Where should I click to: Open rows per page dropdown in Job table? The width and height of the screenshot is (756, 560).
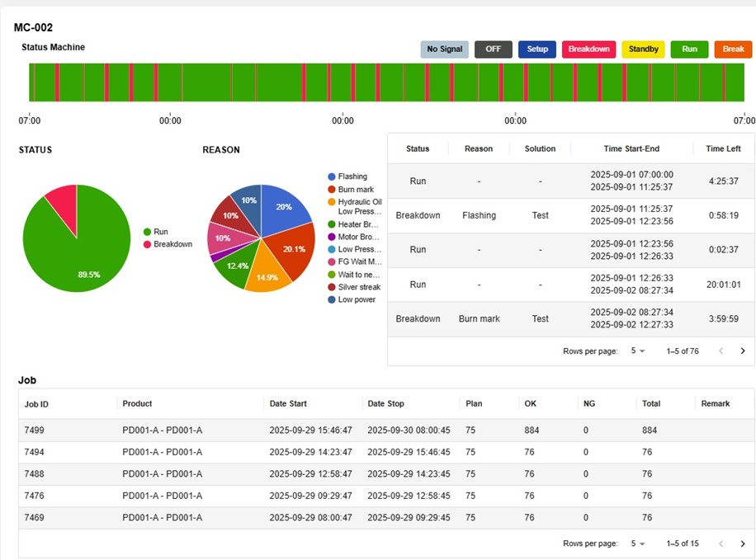point(638,544)
